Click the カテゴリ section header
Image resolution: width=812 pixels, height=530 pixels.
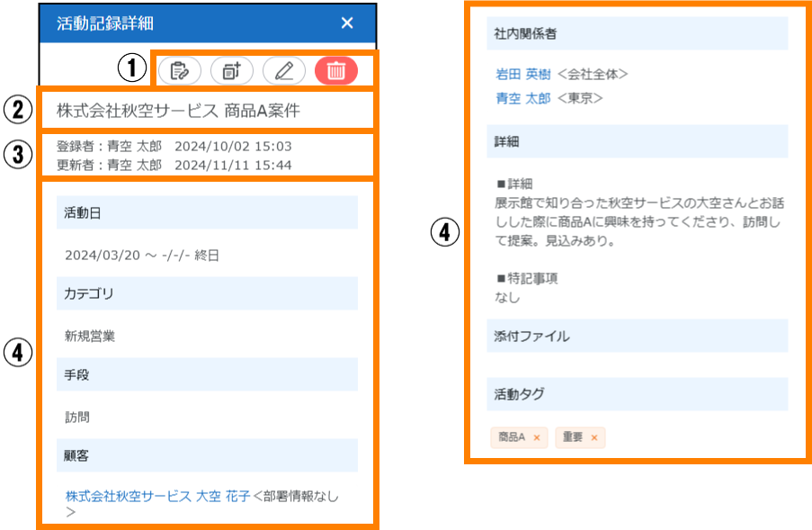[207, 293]
